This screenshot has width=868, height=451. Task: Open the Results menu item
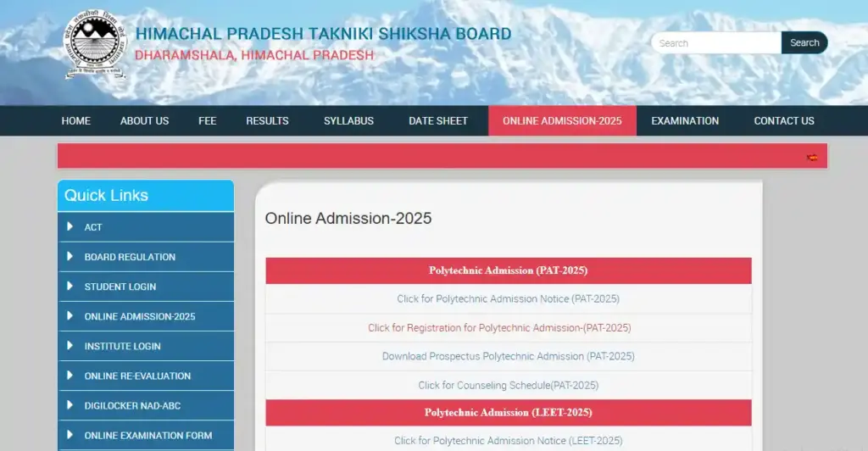(x=267, y=120)
